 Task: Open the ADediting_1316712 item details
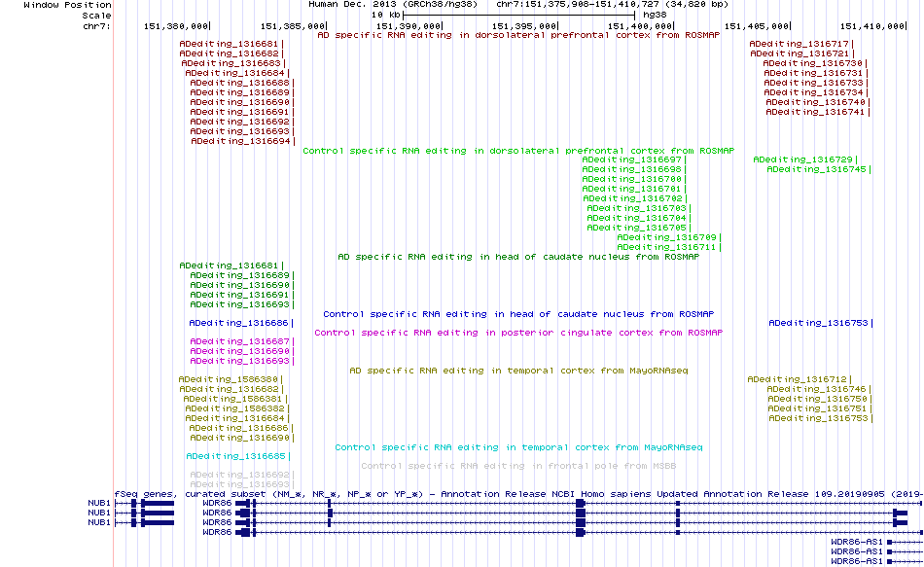point(798,379)
